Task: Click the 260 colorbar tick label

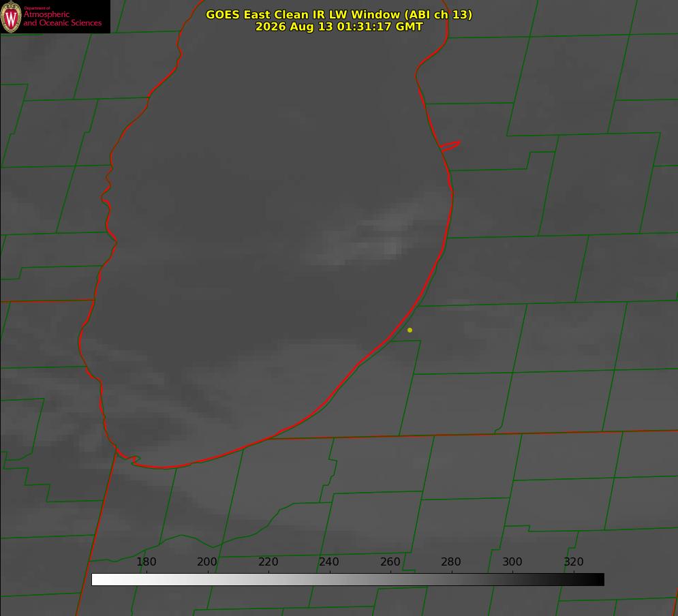Action: (x=390, y=561)
